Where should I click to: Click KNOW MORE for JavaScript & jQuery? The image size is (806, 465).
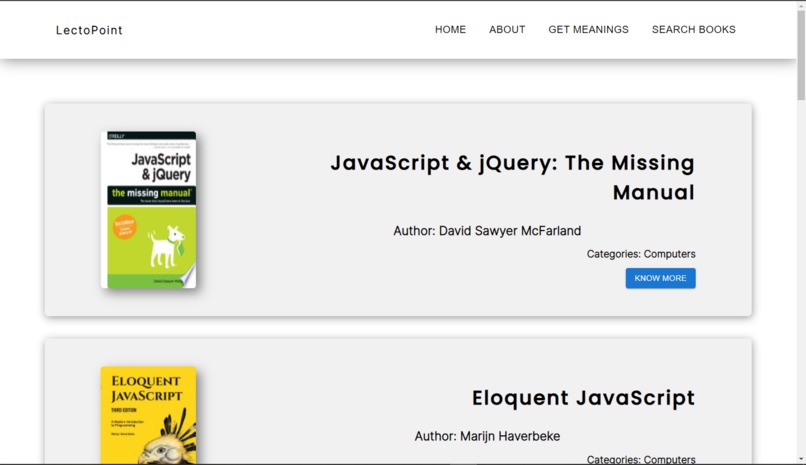(x=660, y=278)
